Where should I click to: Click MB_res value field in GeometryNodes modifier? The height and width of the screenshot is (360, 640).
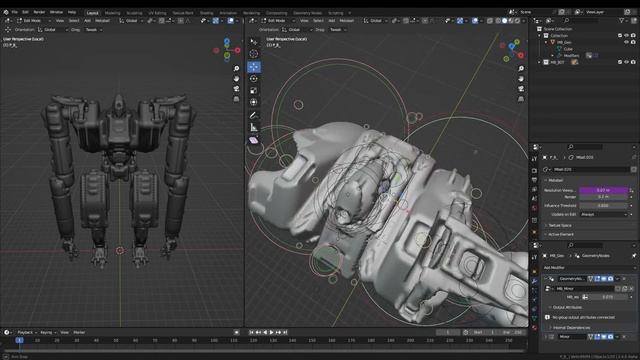tap(608, 297)
